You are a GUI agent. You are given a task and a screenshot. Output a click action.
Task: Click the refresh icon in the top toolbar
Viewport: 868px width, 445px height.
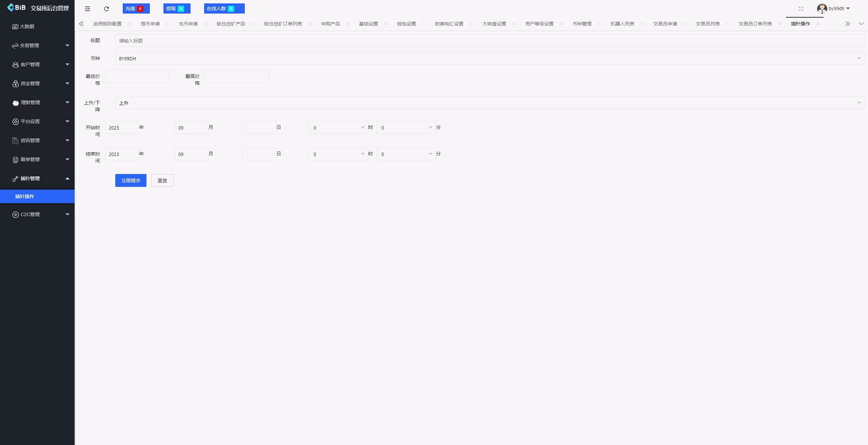(x=106, y=8)
